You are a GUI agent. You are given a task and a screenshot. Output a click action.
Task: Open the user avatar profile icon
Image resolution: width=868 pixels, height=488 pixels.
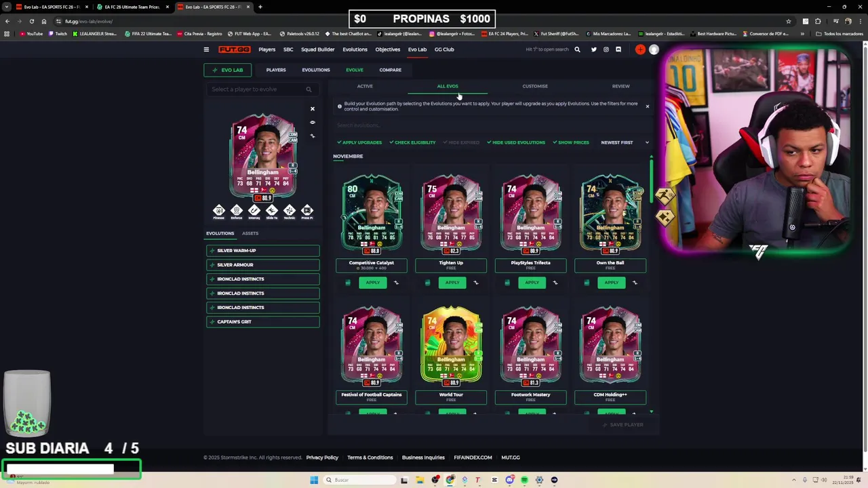(x=654, y=49)
